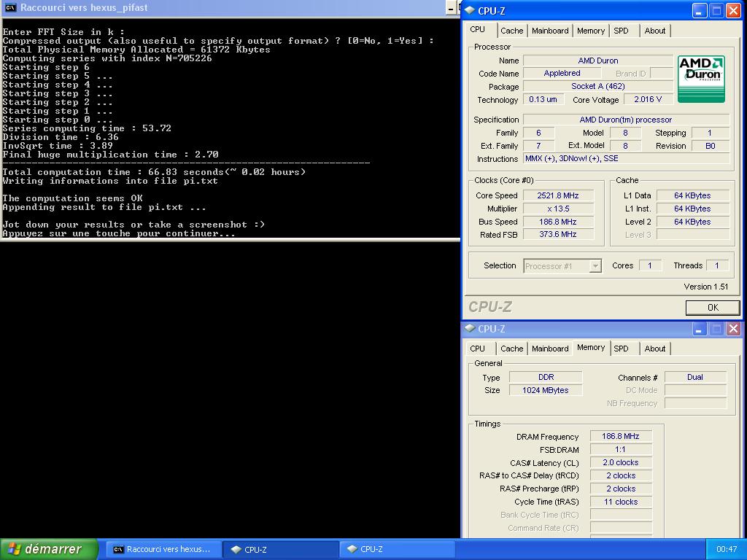Click the Core Speed value 2521.8 MHz

pos(558,195)
